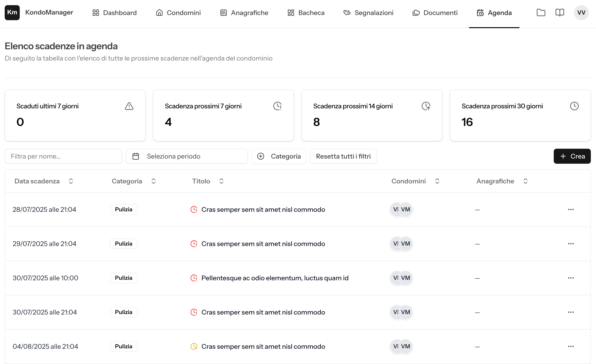The height and width of the screenshot is (364, 596).
Task: Click the Elenco scadenze in agenda heading
Action: pyautogui.click(x=61, y=46)
